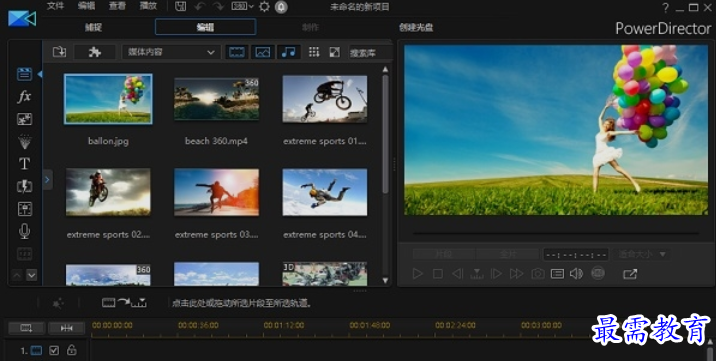The width and height of the screenshot is (716, 361).
Task: Uncheck track 1 enable checkbox
Action: point(54,351)
